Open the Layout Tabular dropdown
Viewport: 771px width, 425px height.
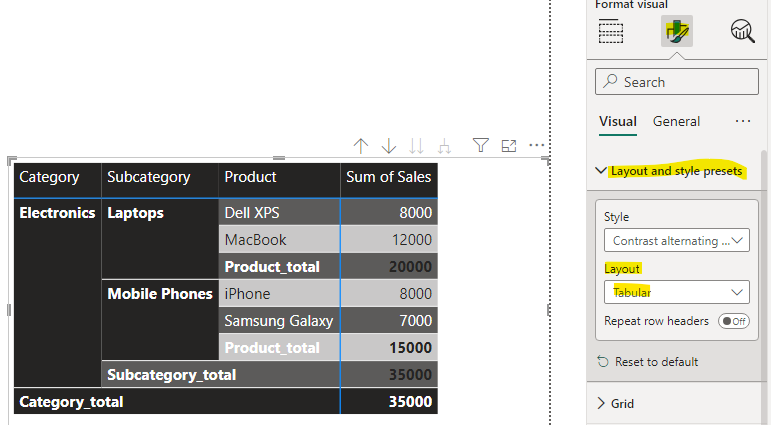[x=677, y=292]
